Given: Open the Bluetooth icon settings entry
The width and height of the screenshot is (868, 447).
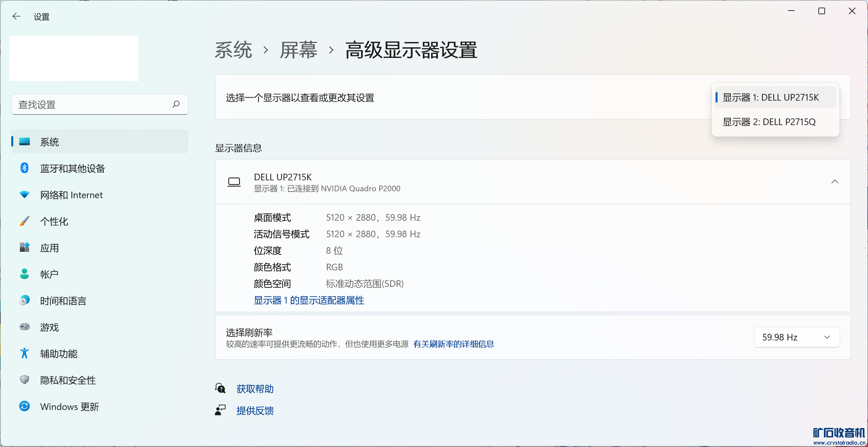Looking at the screenshot, I should coord(24,168).
